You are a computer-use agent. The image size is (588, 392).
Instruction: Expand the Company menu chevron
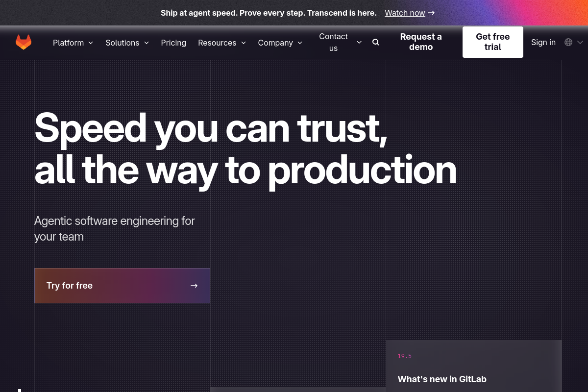tap(300, 43)
